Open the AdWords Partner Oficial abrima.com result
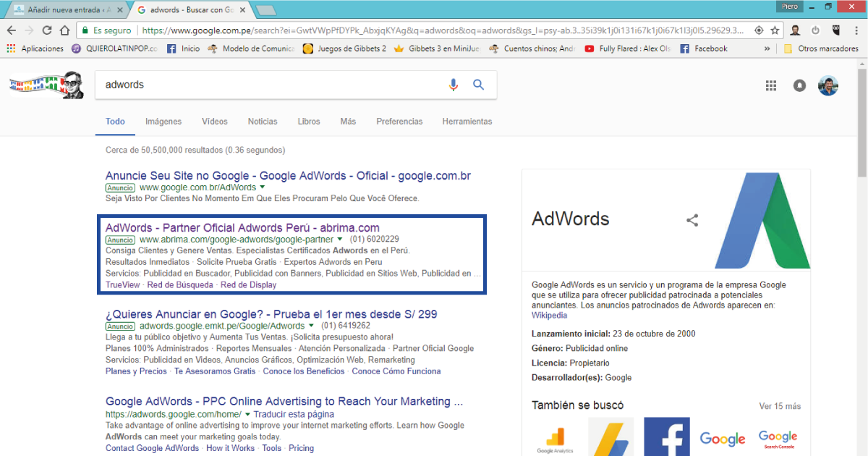Screen dimensions: 868x456 click(x=242, y=227)
